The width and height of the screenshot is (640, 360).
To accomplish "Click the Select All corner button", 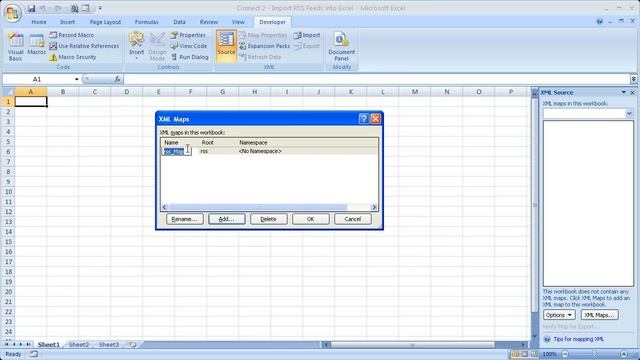I will pos(8,92).
